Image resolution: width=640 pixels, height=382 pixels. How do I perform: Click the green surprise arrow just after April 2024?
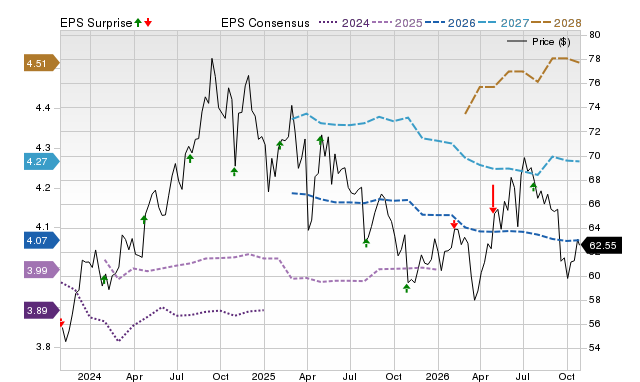[144, 219]
